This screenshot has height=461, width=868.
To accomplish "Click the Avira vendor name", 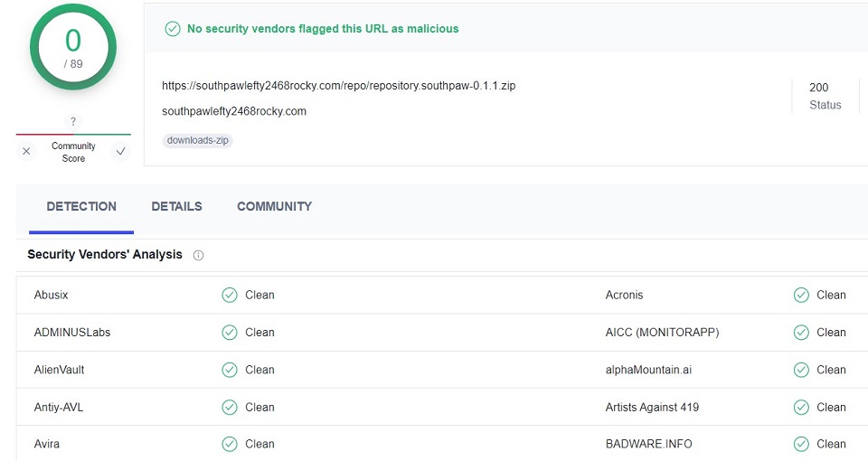I will click(x=46, y=444).
